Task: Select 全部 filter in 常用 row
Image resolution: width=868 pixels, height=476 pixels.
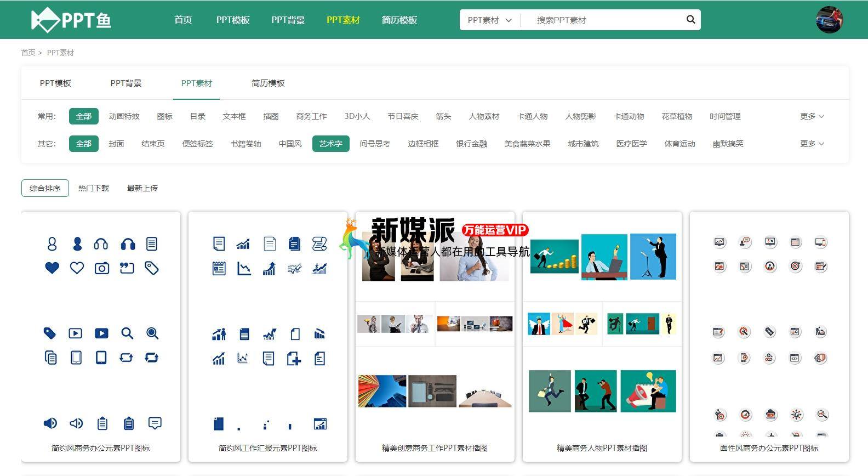Action: (x=84, y=116)
